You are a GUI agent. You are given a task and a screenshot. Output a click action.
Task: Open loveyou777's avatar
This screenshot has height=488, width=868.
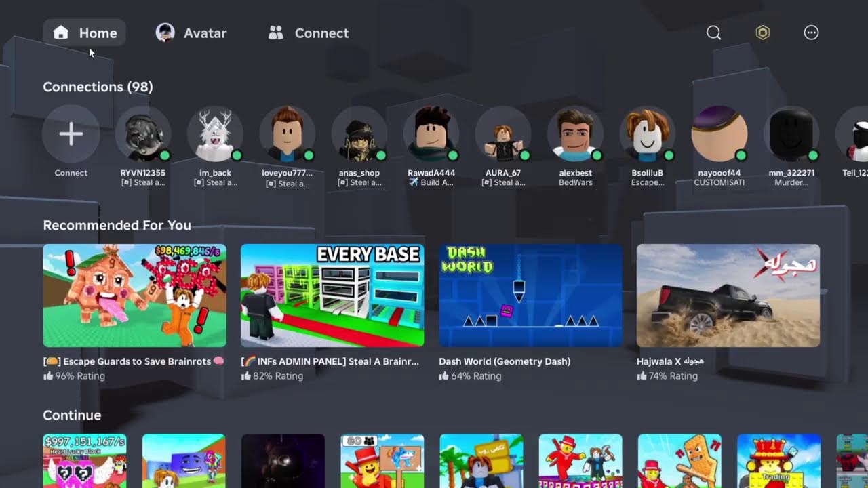tap(288, 134)
